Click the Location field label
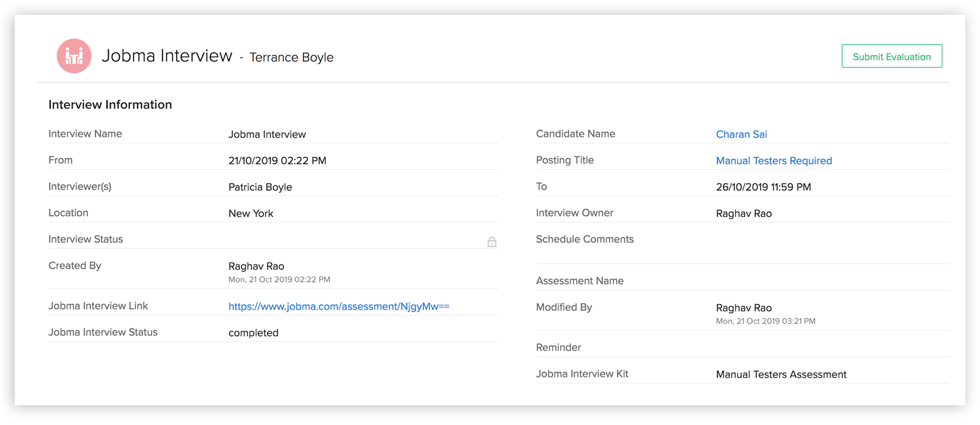This screenshot has height=425, width=980. point(68,213)
